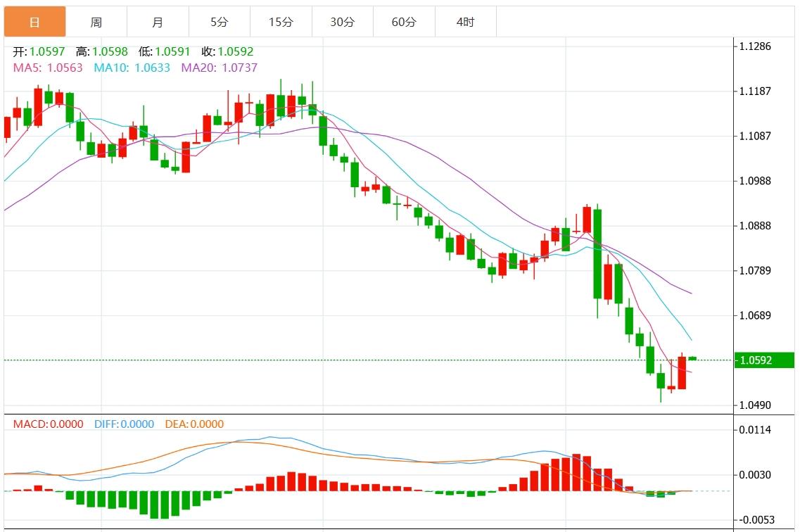Open the 月 (monthly) chart tab
800x532 pixels.
pyautogui.click(x=158, y=22)
